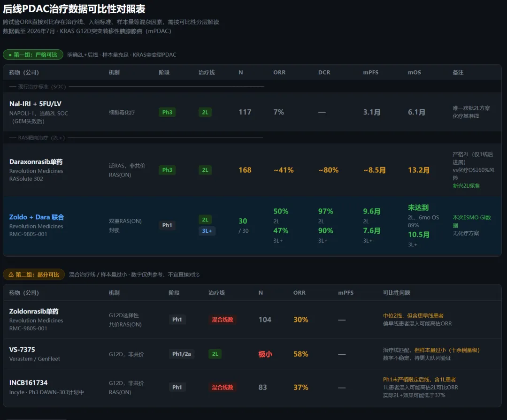Click the 47% ORR value for 3L+
Image resolution: width=507 pixels, height=420 pixels.
point(281,231)
